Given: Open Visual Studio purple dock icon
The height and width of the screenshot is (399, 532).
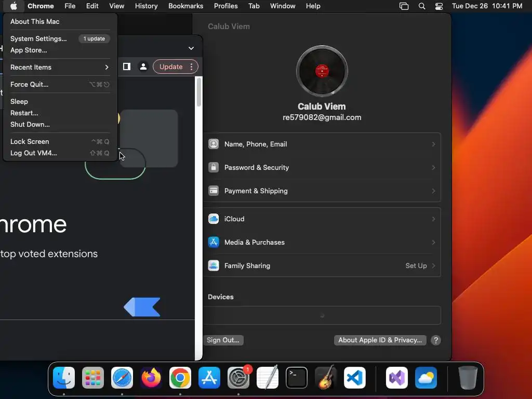Looking at the screenshot, I should pos(397,378).
